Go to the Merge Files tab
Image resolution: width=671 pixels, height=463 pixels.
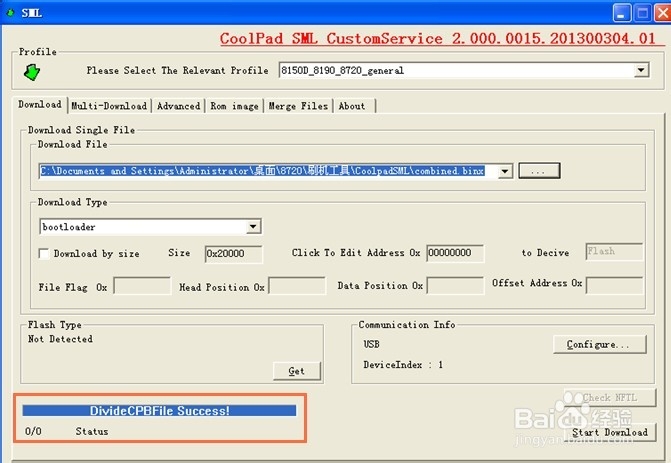pos(298,106)
